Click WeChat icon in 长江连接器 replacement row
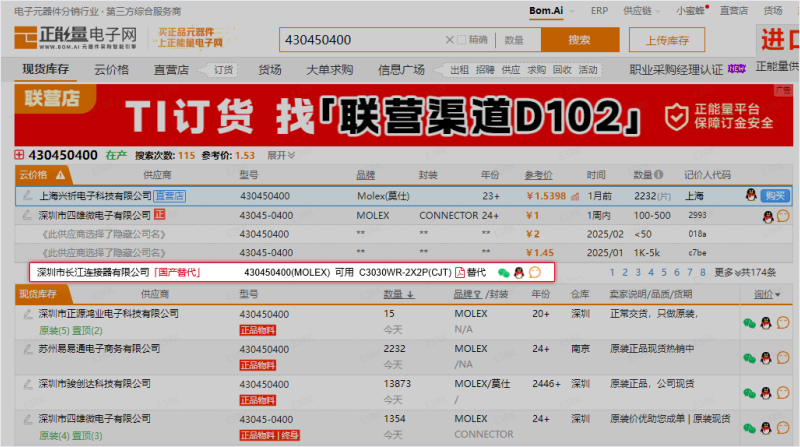The width and height of the screenshot is (800, 447). click(x=503, y=272)
